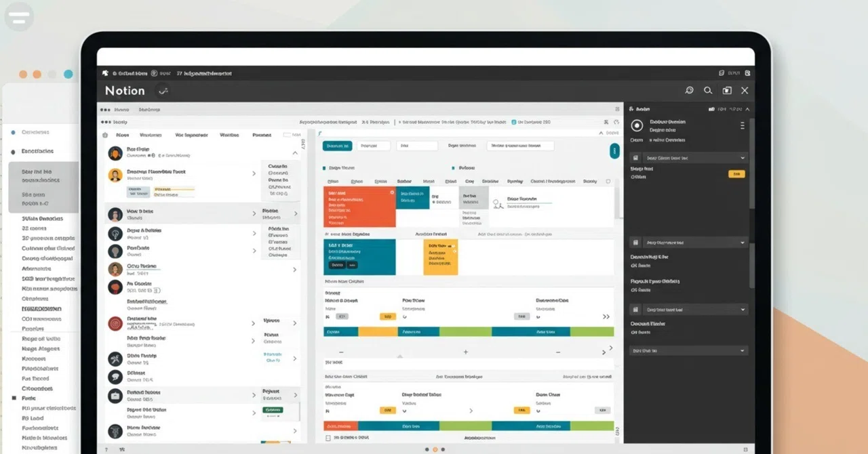The width and height of the screenshot is (868, 454).
Task: Click the double chevron at upper stats row
Action: coord(606,316)
